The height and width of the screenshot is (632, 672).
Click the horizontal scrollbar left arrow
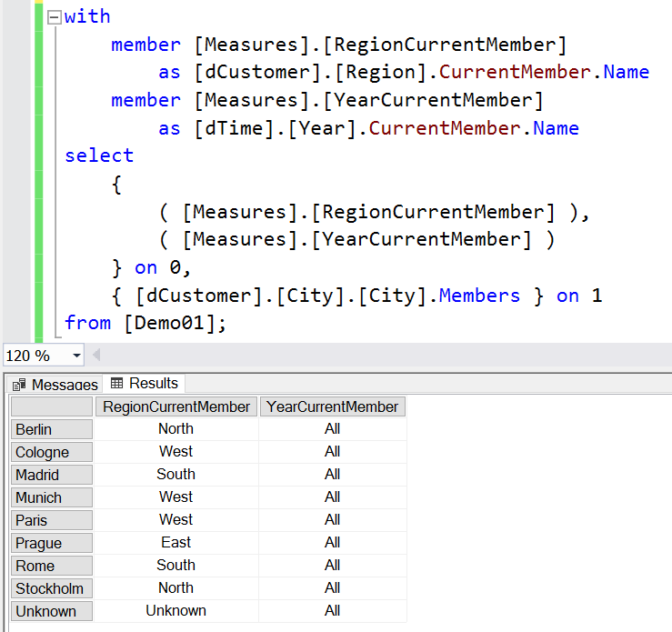point(96,356)
